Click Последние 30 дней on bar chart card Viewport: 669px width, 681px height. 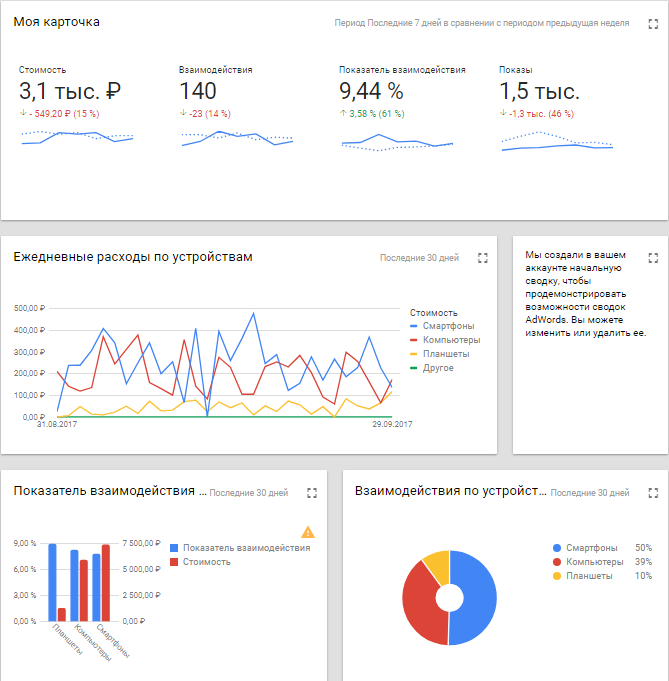coord(248,493)
